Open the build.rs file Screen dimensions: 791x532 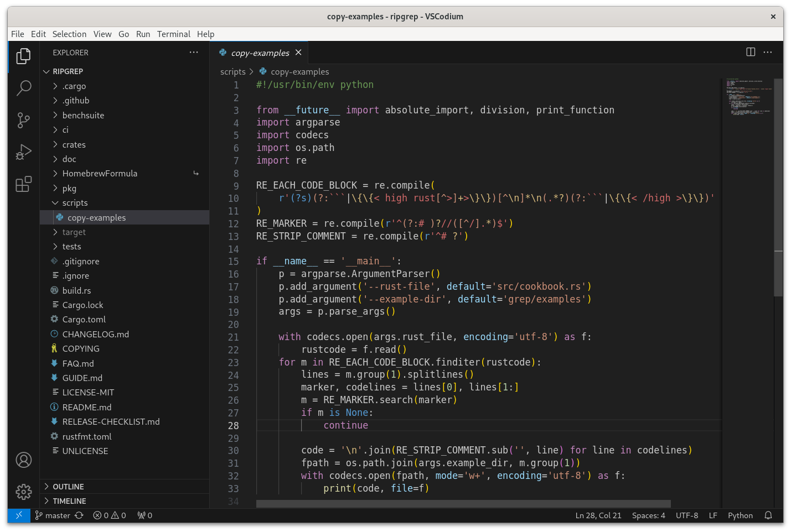coord(125,291)
